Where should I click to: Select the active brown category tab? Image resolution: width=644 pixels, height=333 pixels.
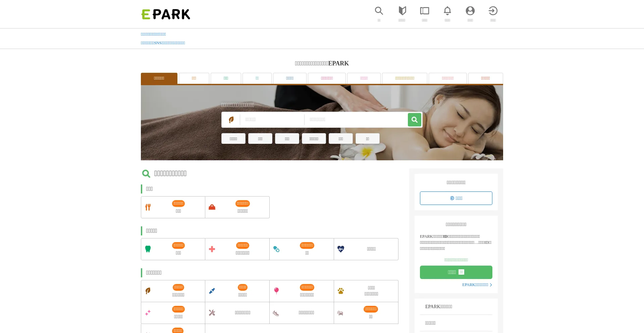(159, 78)
